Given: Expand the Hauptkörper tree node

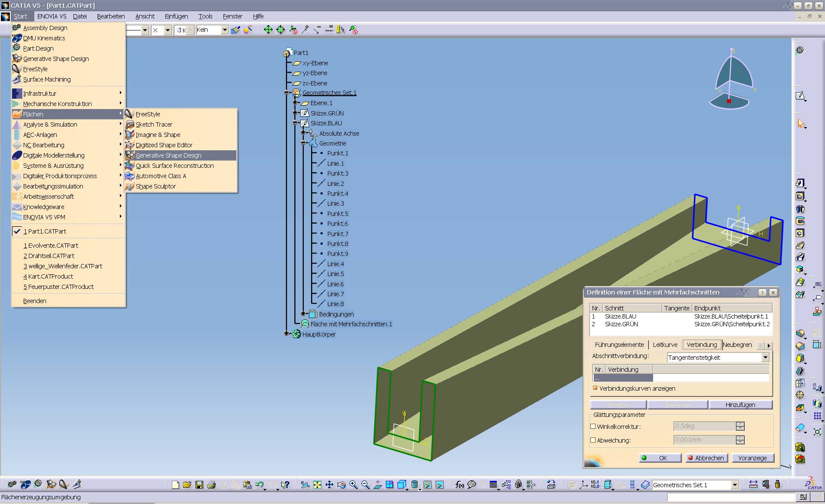Looking at the screenshot, I should tap(287, 334).
